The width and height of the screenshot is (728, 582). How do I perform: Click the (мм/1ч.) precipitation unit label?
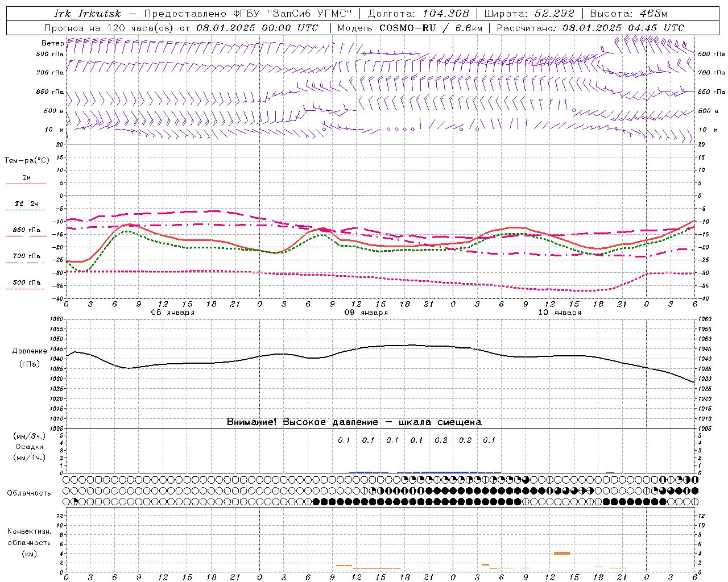30,458
